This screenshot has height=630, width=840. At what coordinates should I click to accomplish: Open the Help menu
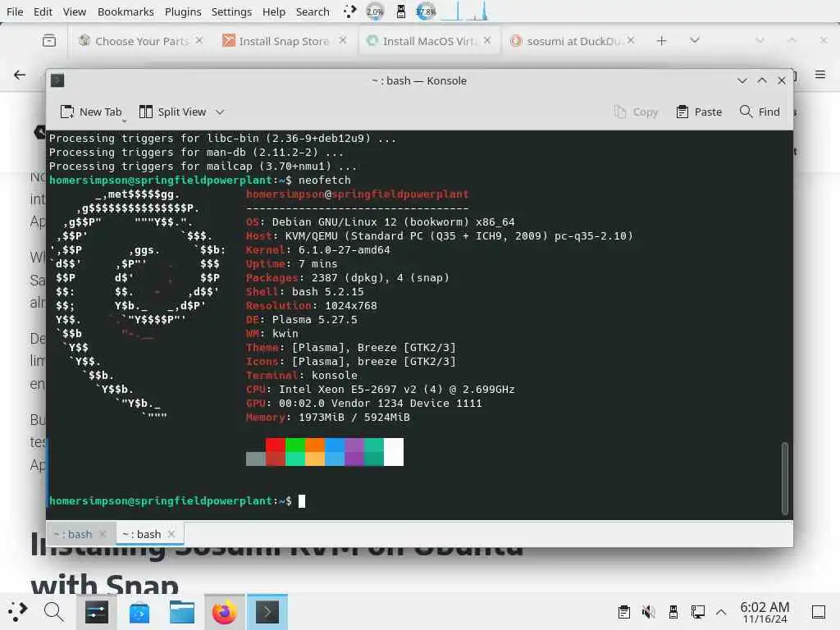tap(274, 11)
